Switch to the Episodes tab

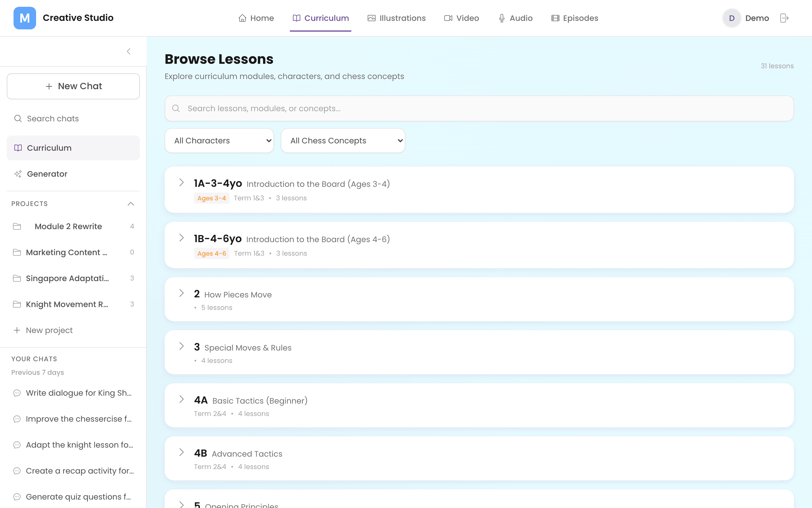(x=575, y=18)
